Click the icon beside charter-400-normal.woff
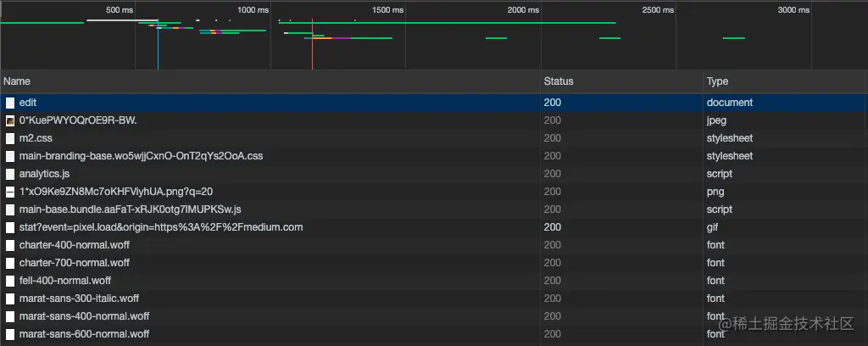Image resolution: width=868 pixels, height=346 pixels. coord(10,245)
